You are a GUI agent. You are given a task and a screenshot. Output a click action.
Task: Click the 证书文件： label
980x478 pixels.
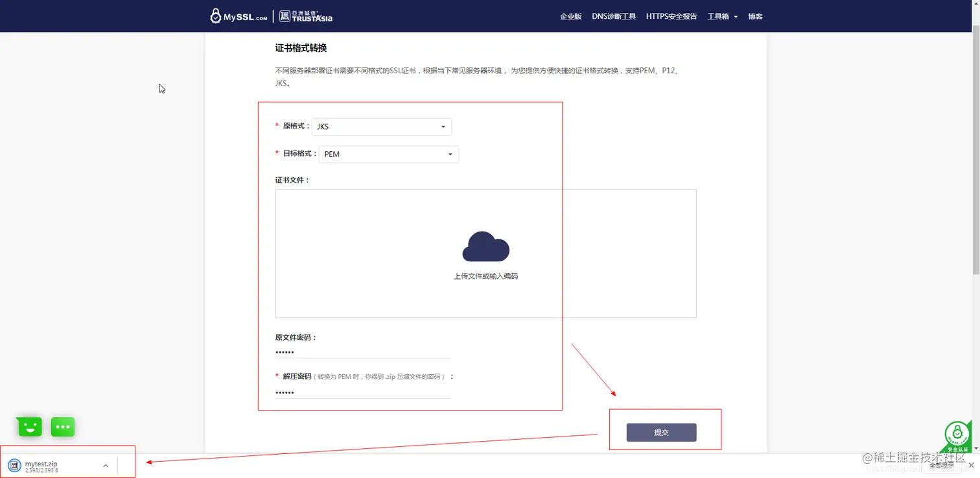tap(292, 180)
